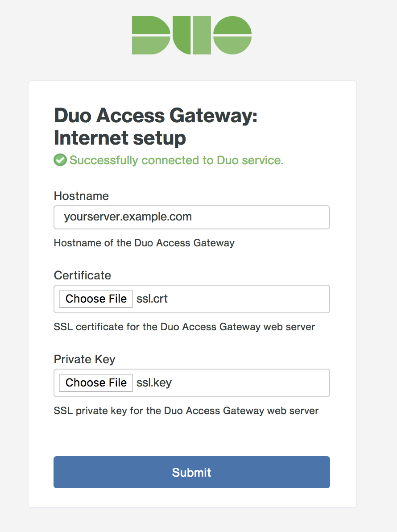Viewport: 397px width, 532px height.
Task: Click the successfully connected message text
Action: [x=176, y=160]
